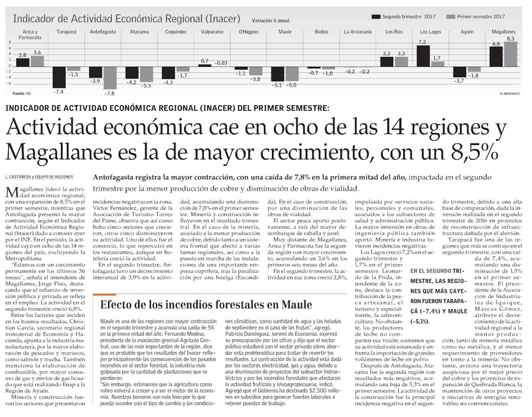
Task: Click the Tarapacá -7,4 black bar
Action: click(59, 76)
